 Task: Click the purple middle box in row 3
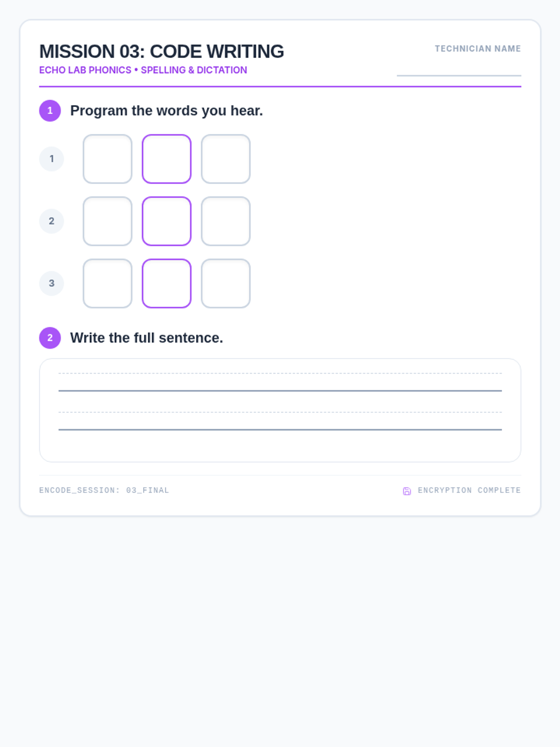click(x=167, y=283)
